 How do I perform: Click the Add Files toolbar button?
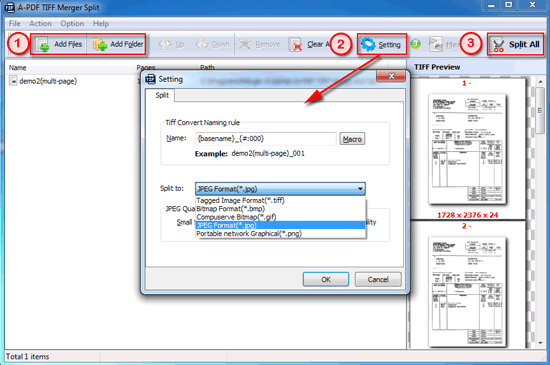point(59,44)
